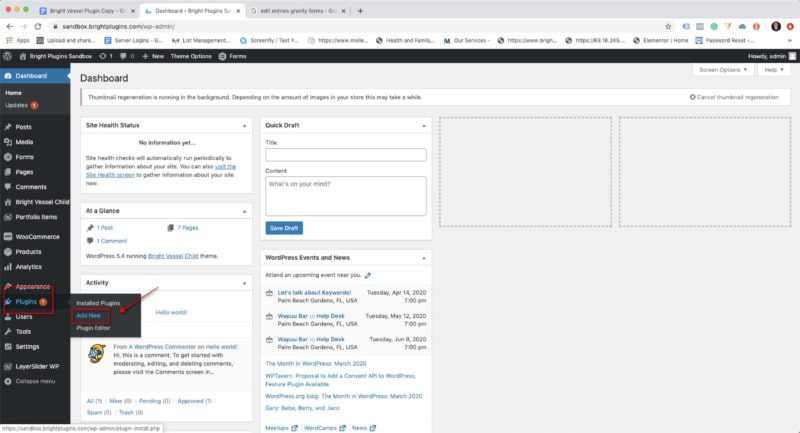Click the browser address bar
This screenshot has width=800, height=433.
click(357, 26)
